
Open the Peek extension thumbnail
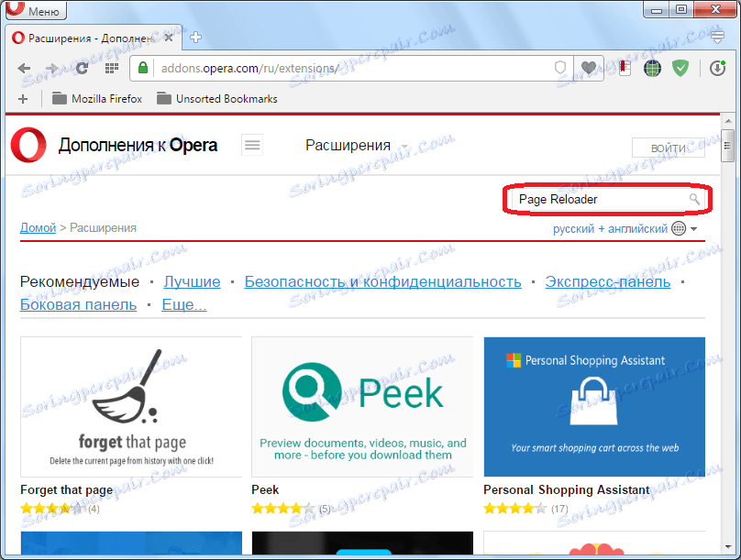[x=362, y=407]
